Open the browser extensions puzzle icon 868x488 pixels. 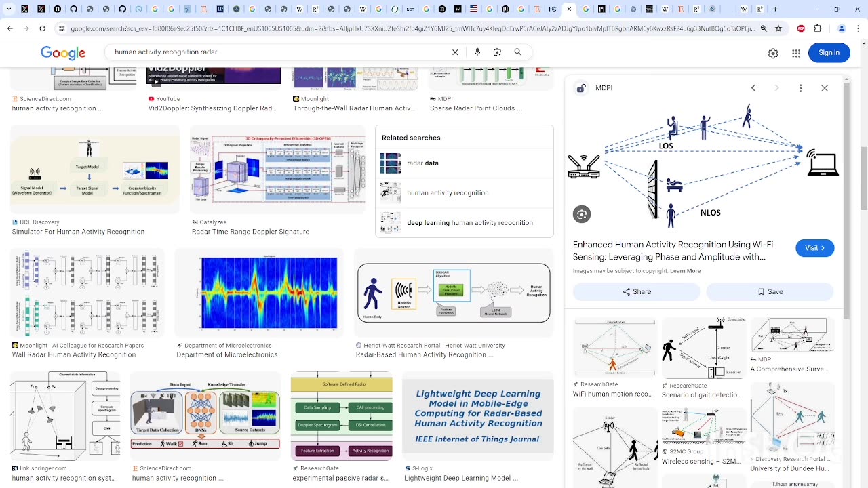pyautogui.click(x=817, y=28)
